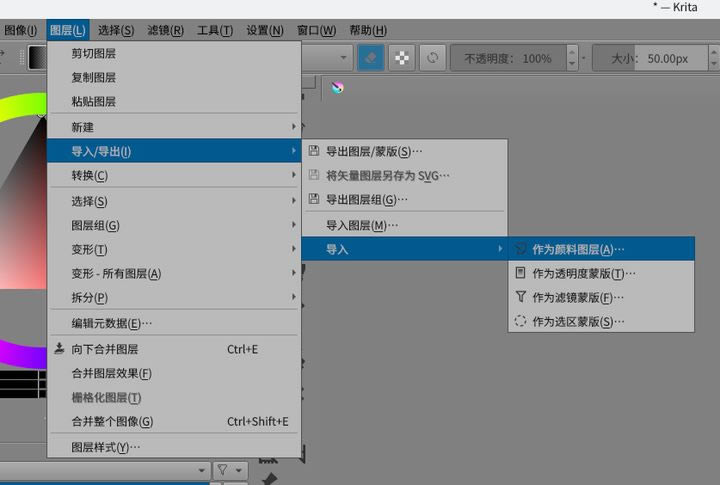Choose 合并图层效果(F)

(174, 373)
